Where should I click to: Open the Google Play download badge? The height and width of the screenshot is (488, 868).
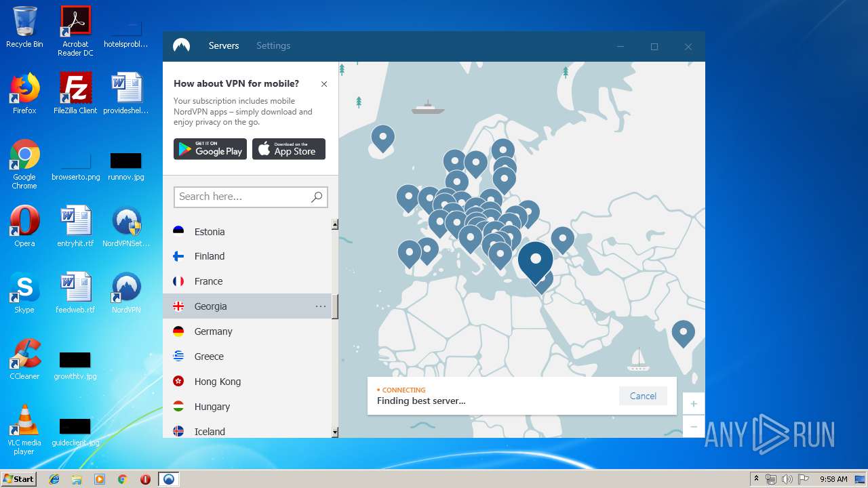tap(210, 149)
